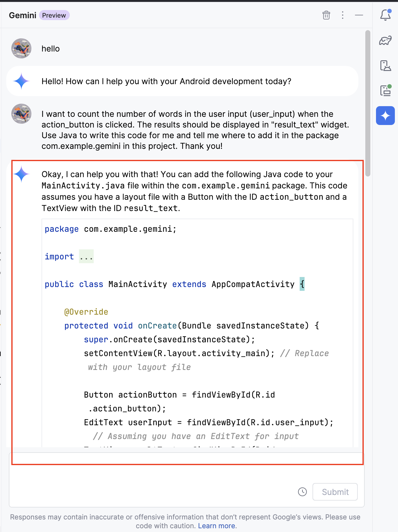Show query history via the clock icon
The width and height of the screenshot is (398, 532).
(302, 492)
